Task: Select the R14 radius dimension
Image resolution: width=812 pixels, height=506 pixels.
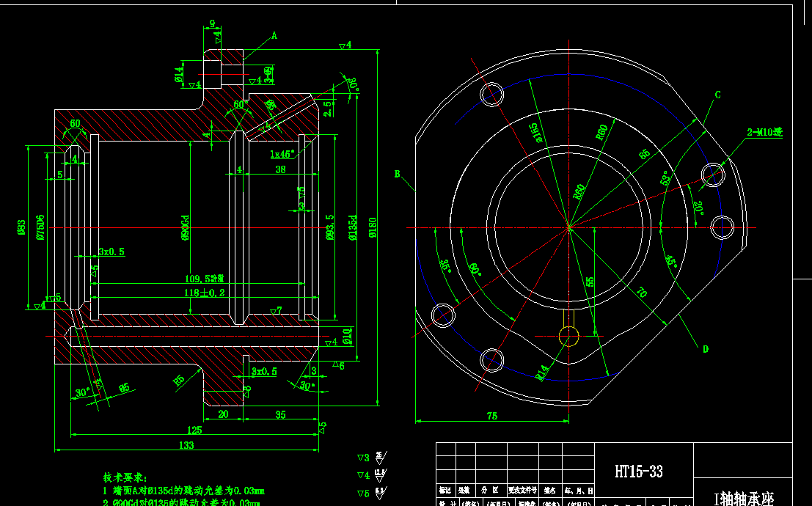Action: coord(541,373)
